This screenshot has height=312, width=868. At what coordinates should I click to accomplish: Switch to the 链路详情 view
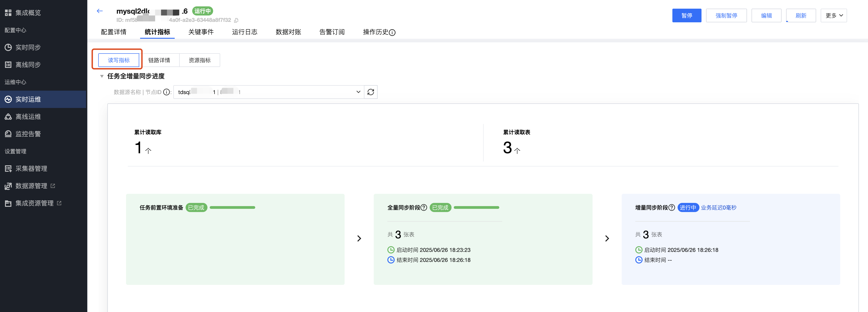159,60
